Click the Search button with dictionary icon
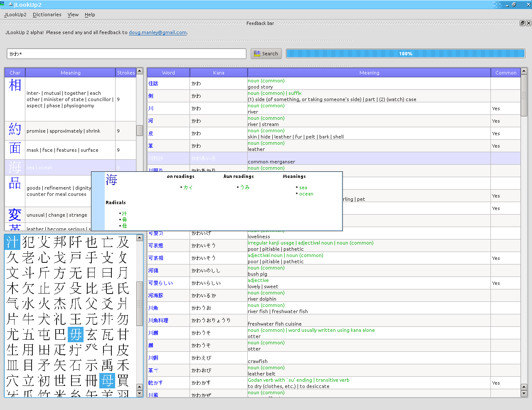The height and width of the screenshot is (410, 532). pos(266,54)
